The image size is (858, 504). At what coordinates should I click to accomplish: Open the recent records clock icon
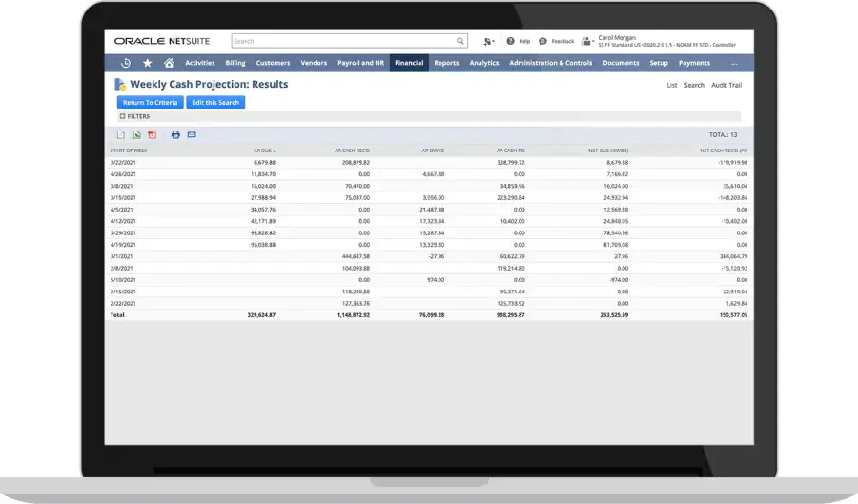[x=126, y=63]
